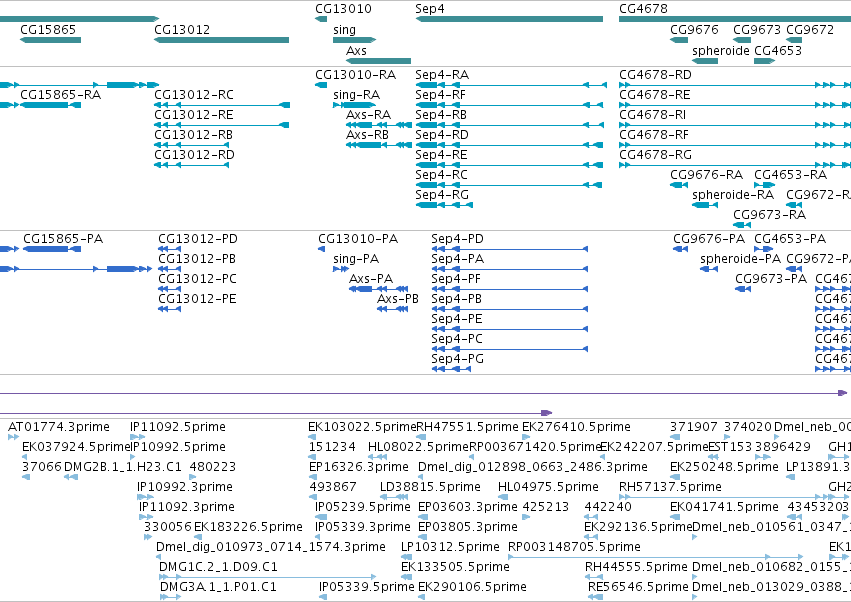Click the DMG2B.1_1.H23.C1 EST
Screen dimensions: 851x602
click(x=123, y=467)
